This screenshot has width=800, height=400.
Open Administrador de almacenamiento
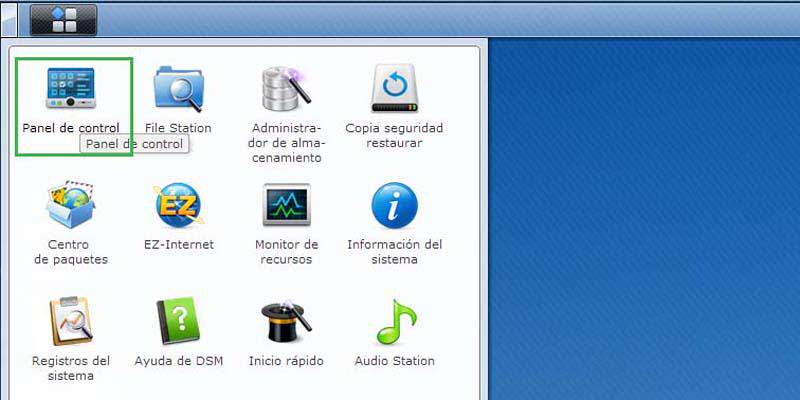point(286,89)
